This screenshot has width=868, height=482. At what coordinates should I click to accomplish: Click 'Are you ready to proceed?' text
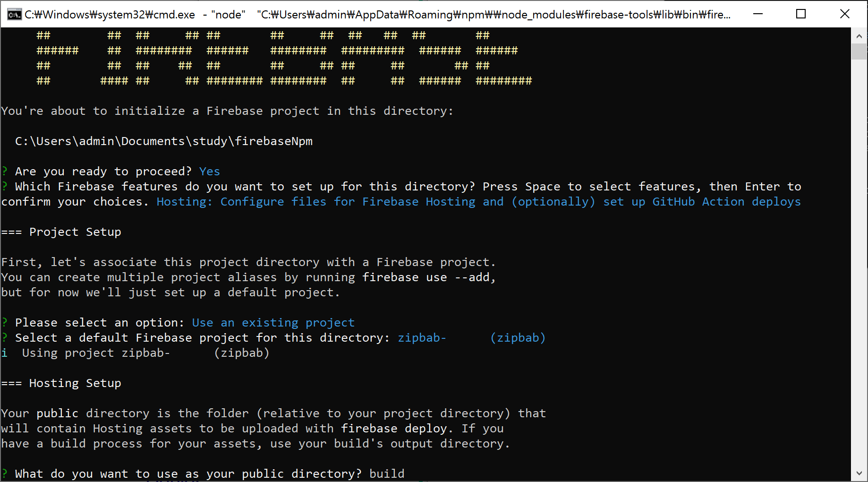point(103,172)
